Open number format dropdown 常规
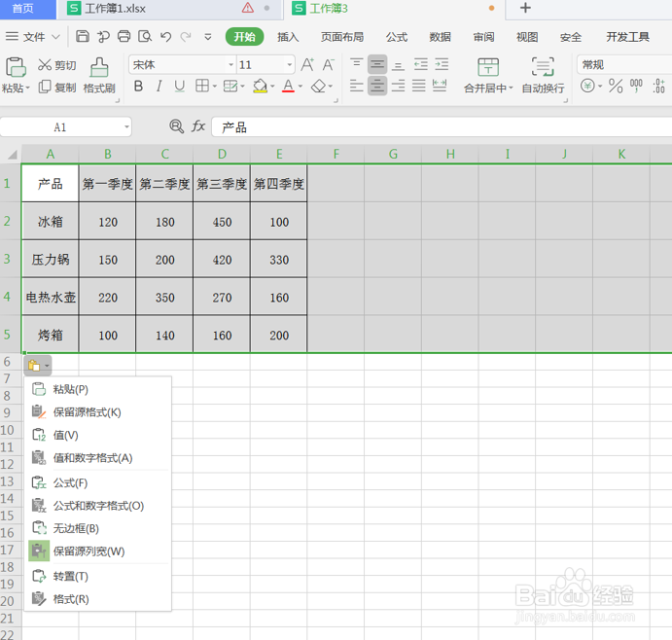The height and width of the screenshot is (640, 672). pos(624,65)
